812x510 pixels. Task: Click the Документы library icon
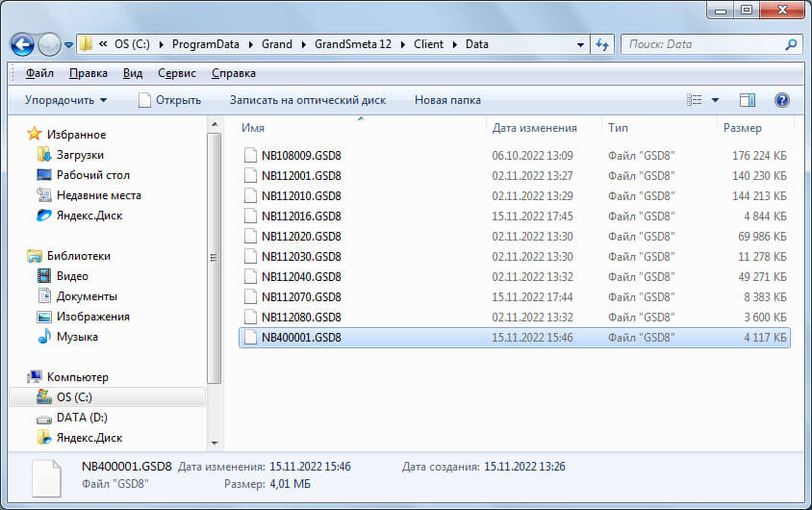click(44, 295)
